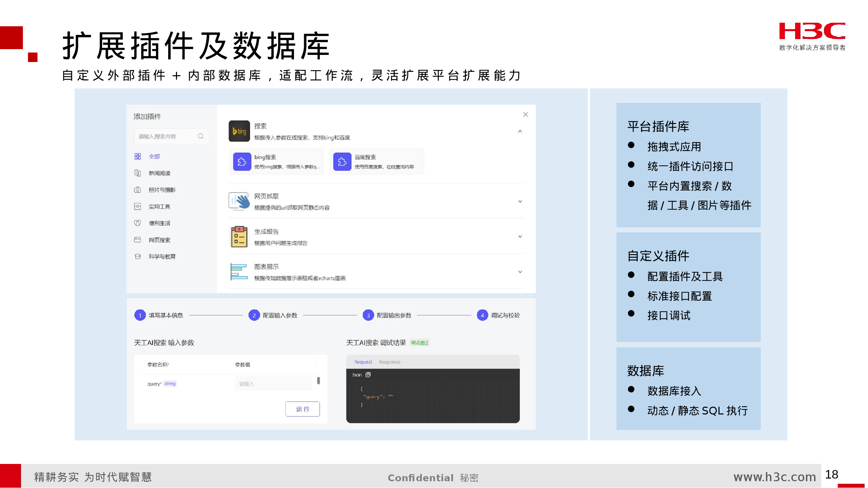Focus the query 请输入 value field

pyautogui.click(x=273, y=384)
